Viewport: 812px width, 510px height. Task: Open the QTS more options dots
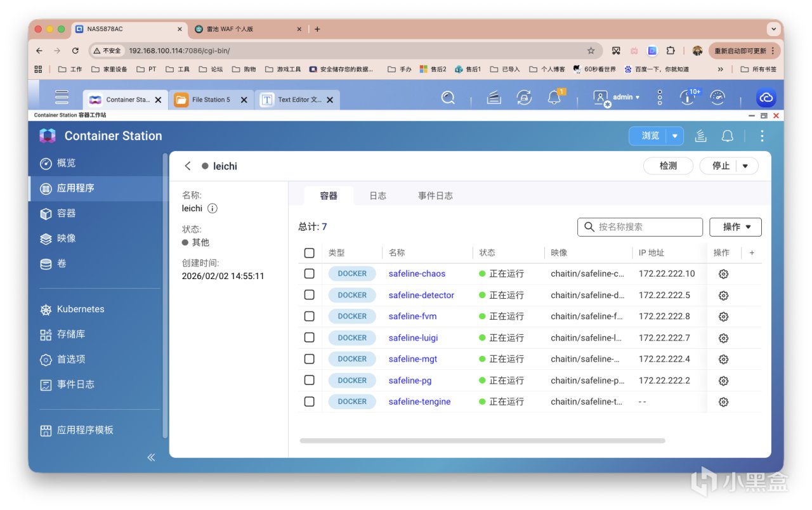click(660, 97)
